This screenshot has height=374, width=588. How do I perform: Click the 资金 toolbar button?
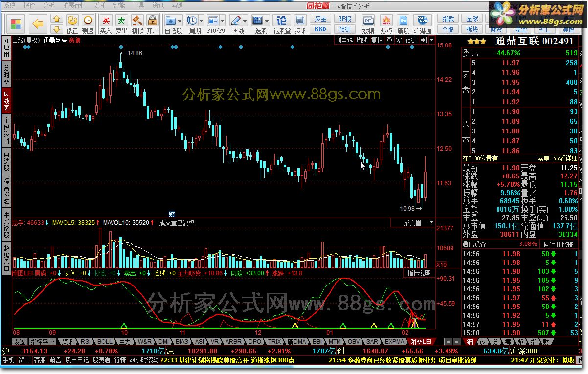pos(320,19)
